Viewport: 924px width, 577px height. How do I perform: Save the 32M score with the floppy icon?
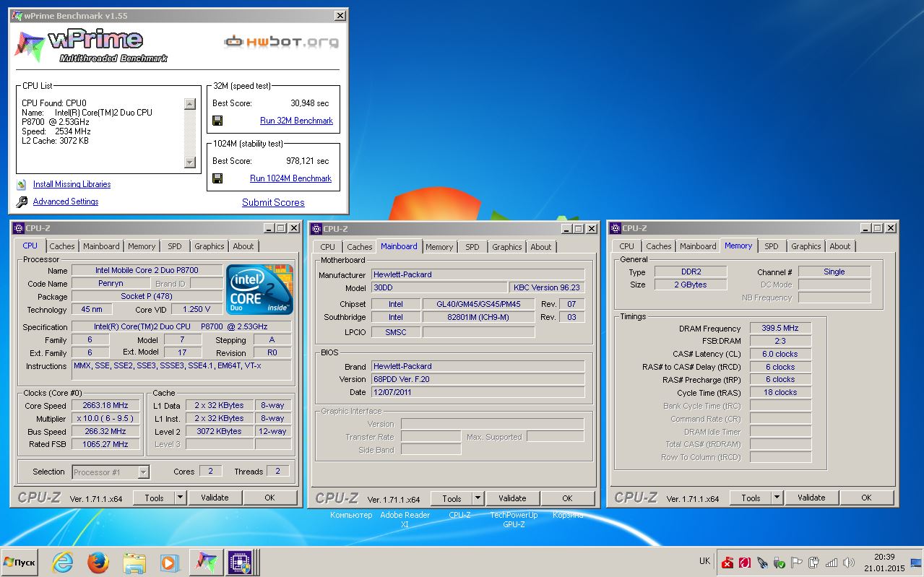[217, 121]
